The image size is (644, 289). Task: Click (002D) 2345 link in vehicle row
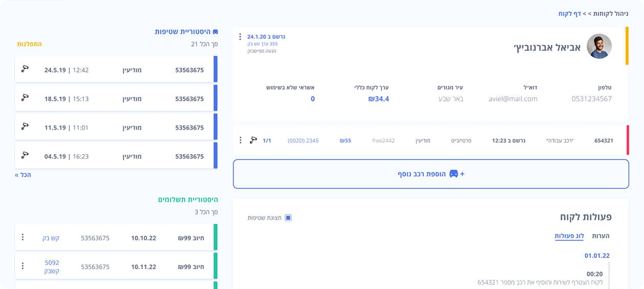click(303, 140)
